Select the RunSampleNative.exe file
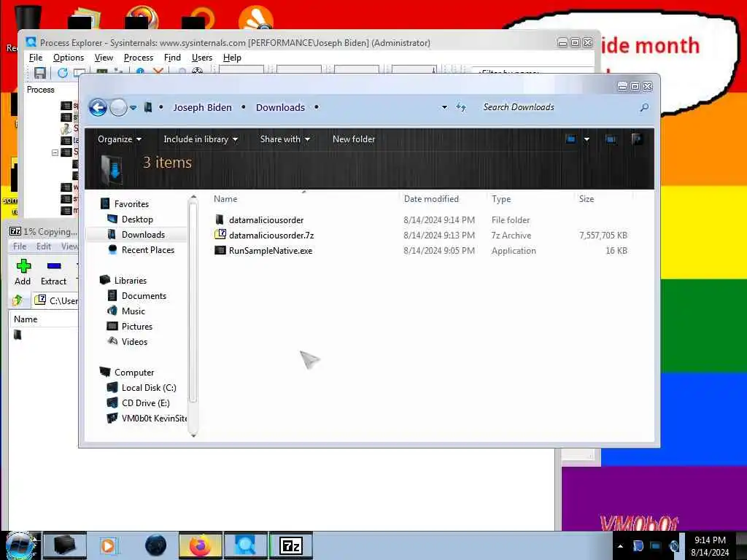Screen dimensions: 747x560 [271, 251]
